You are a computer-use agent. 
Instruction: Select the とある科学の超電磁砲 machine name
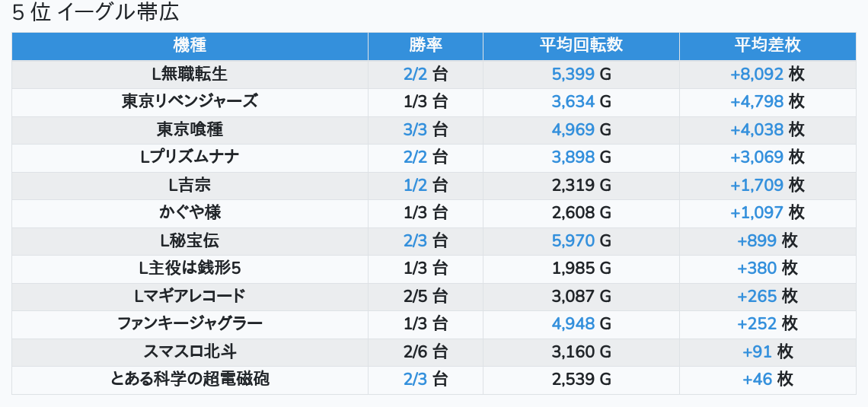[x=190, y=380]
